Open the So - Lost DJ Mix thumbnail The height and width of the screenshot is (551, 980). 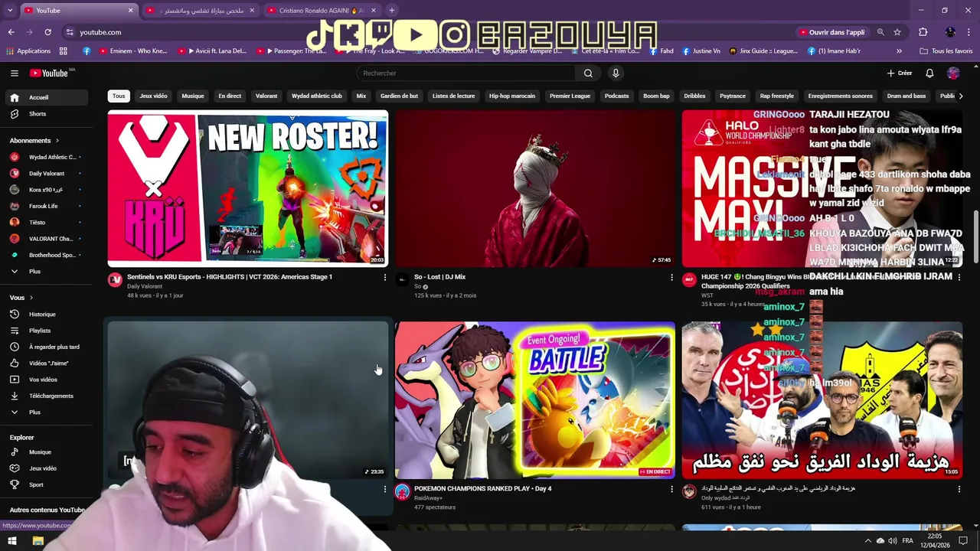(x=535, y=188)
